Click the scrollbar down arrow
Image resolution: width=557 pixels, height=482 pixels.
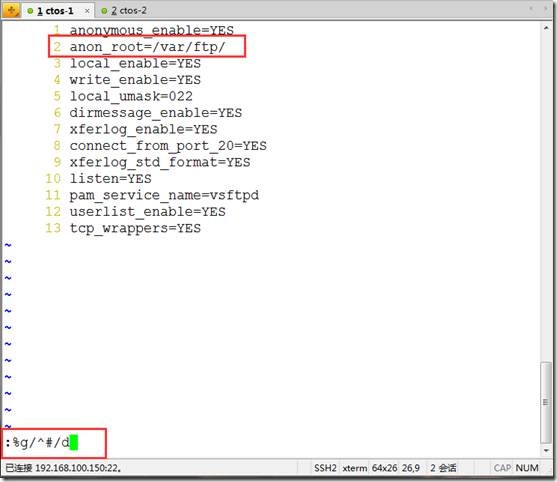[546, 450]
